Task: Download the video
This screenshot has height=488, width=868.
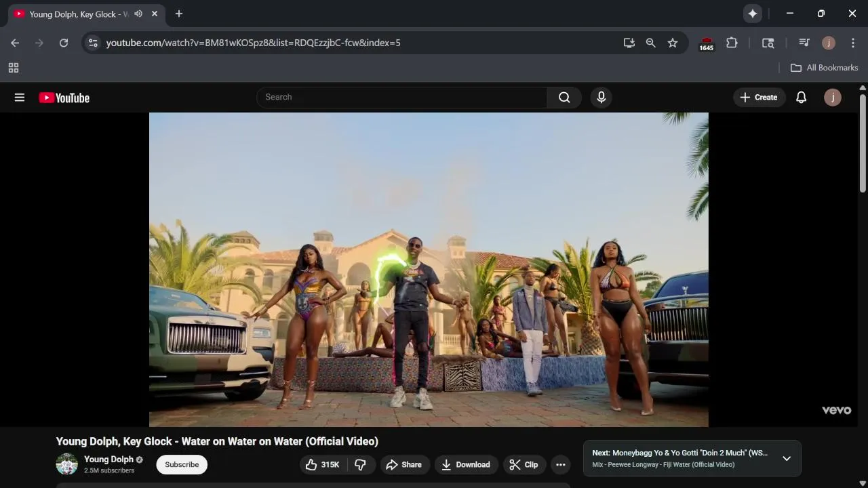Action: click(465, 464)
